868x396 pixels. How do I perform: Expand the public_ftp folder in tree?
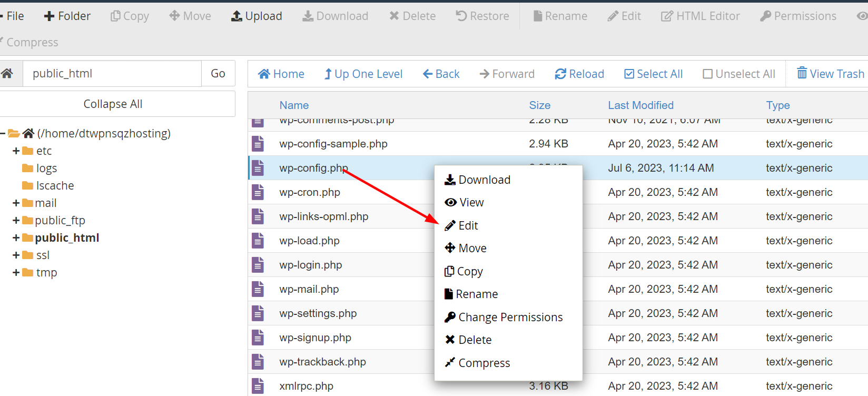[x=16, y=221]
